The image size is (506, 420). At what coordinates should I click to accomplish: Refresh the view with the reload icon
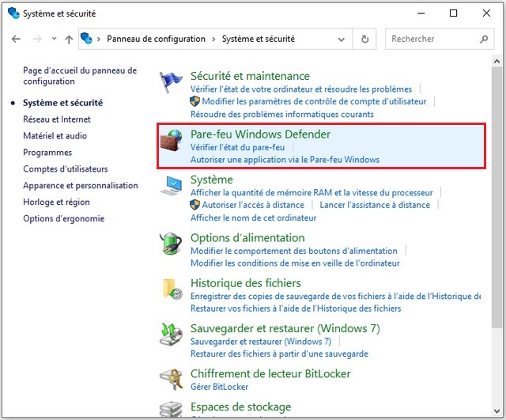point(364,39)
